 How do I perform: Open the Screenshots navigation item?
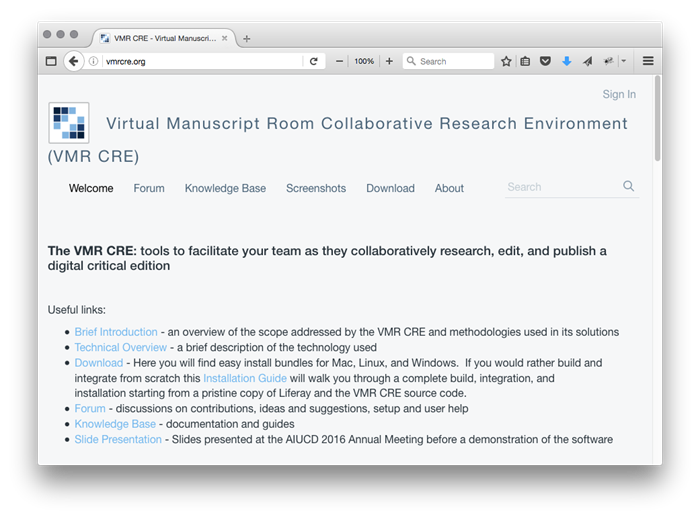click(316, 188)
